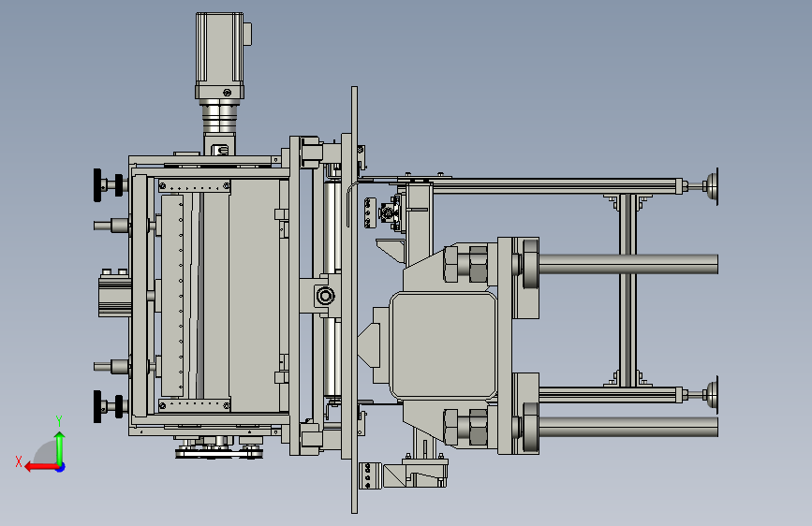Select the lower pair of large hex nuts
This screenshot has width=812, height=526.
click(x=465, y=427)
